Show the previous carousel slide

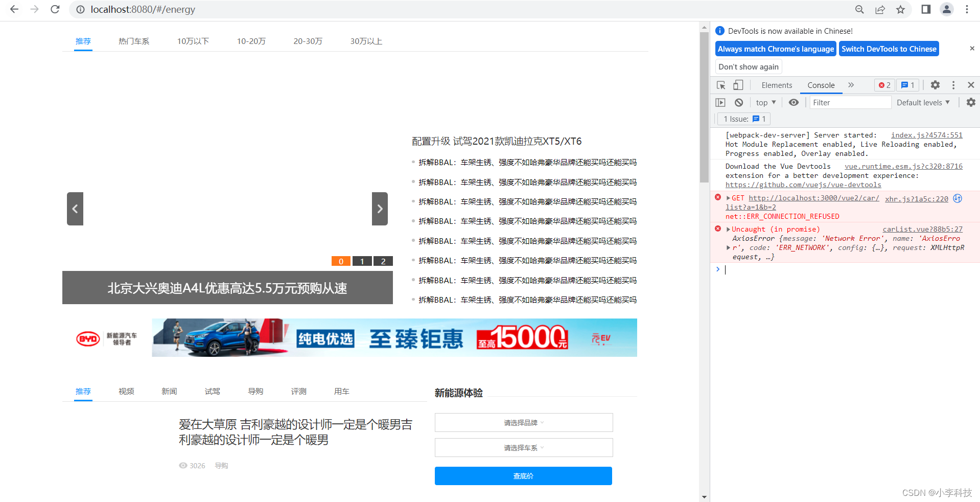75,209
